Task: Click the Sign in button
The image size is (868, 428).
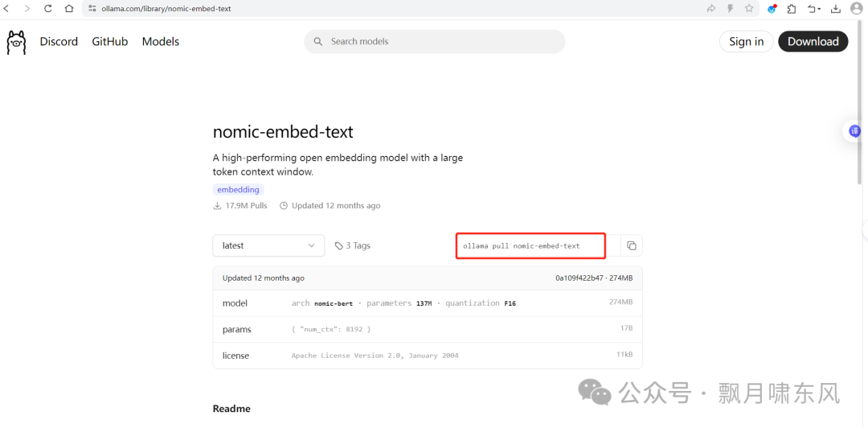Action: [x=746, y=42]
